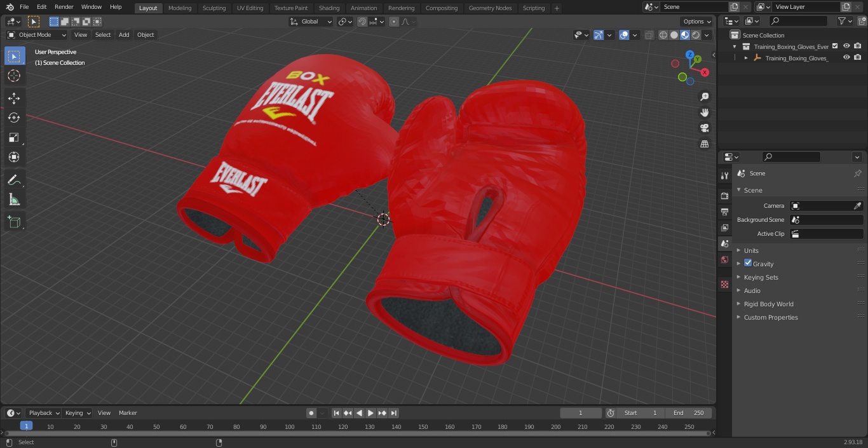Select the Rotate tool
This screenshot has height=448, width=868.
pos(14,118)
